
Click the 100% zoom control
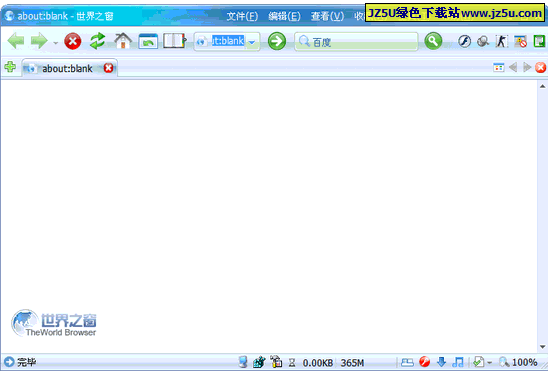point(518,362)
